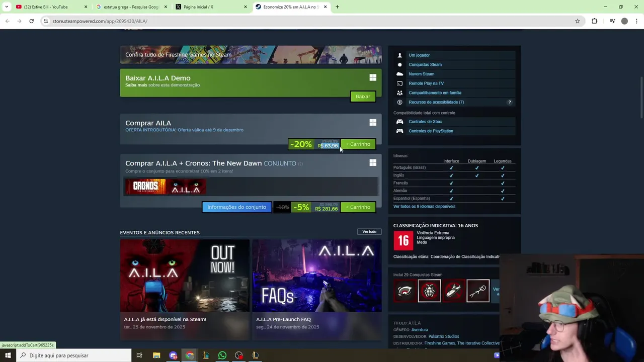Screen dimensions: 644x362
Task: Open Compartilhamento em família link
Action: [x=435, y=93]
